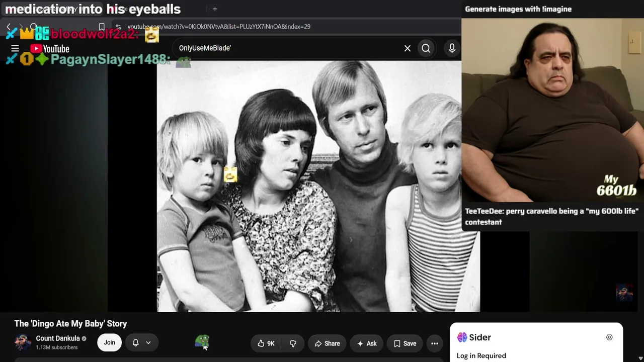Click the Sider brain logo
This screenshot has width=644, height=362.
click(x=462, y=337)
